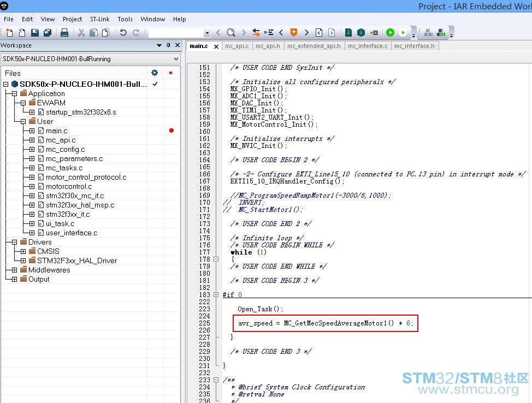Click the Find Previous arrow left of magnifier
This screenshot has height=403, width=532.
(x=218, y=33)
